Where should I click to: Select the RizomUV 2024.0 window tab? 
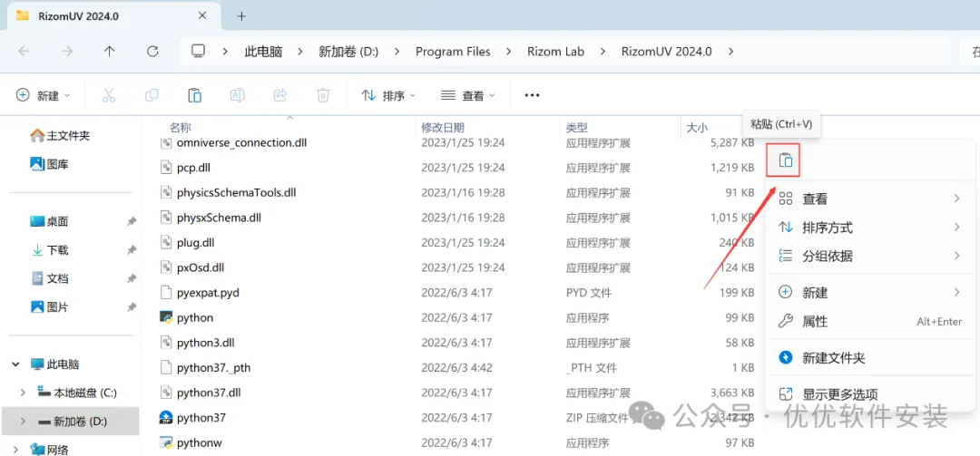pos(113,16)
